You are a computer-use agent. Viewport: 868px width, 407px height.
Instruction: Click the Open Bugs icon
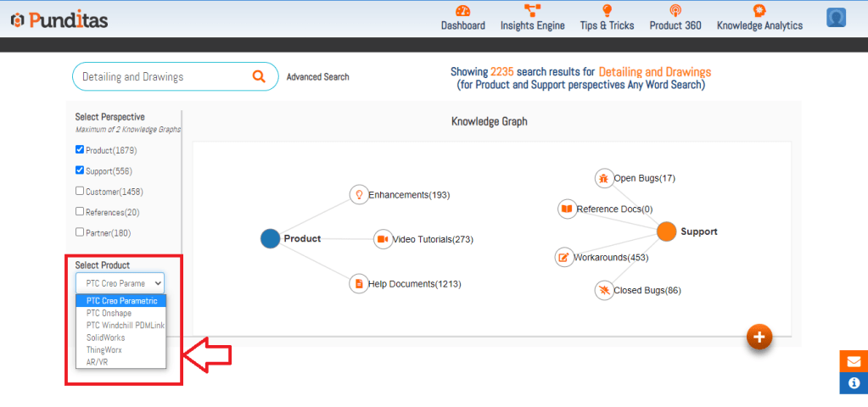tap(602, 178)
